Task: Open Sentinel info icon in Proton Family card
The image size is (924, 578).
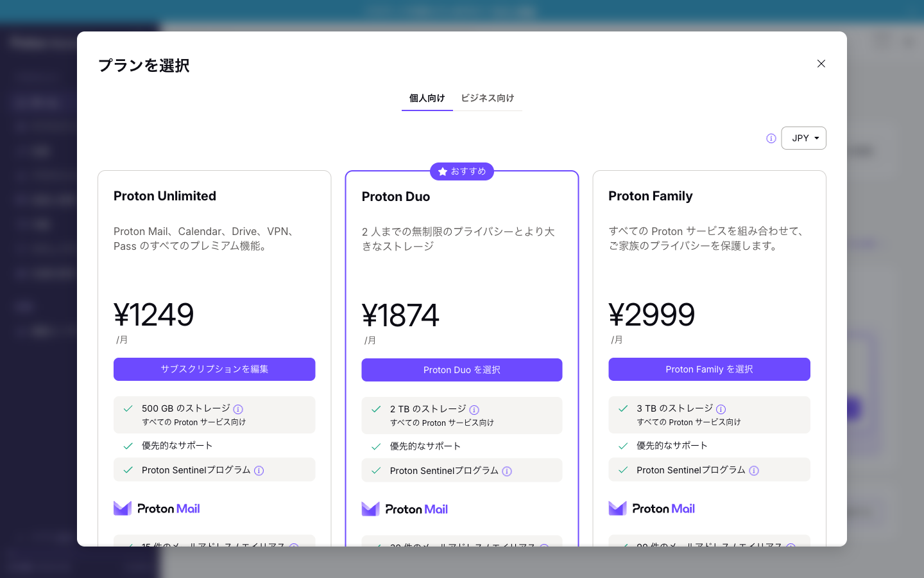Action: [x=754, y=471]
